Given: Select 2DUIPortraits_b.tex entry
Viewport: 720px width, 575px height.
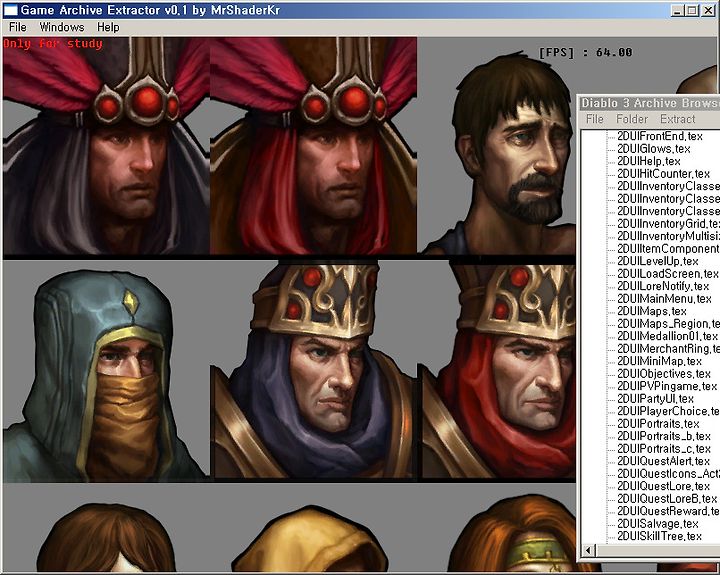Looking at the screenshot, I should [x=664, y=436].
